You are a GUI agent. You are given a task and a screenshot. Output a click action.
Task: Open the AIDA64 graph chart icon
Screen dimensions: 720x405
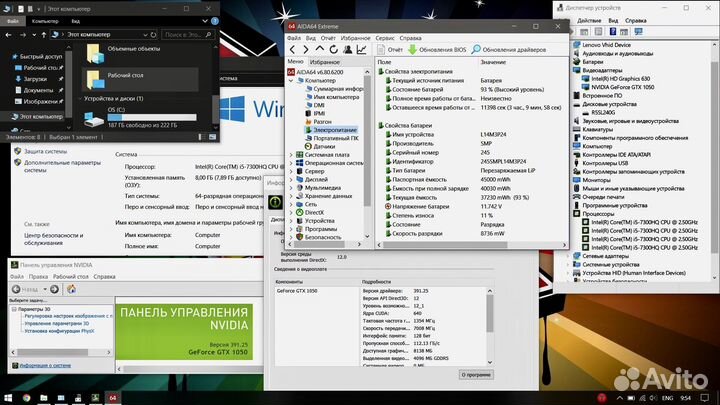[361, 49]
